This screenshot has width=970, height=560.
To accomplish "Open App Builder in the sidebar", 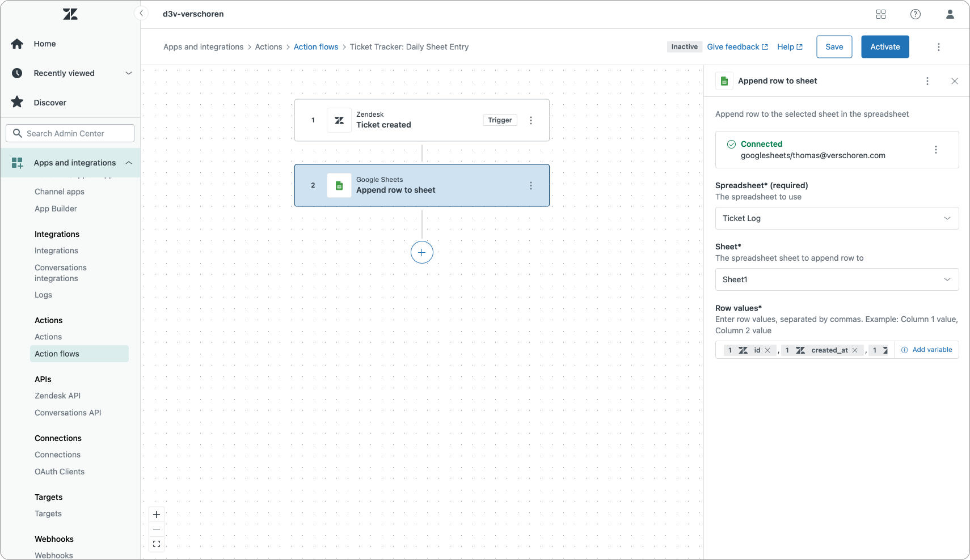I will pyautogui.click(x=56, y=209).
